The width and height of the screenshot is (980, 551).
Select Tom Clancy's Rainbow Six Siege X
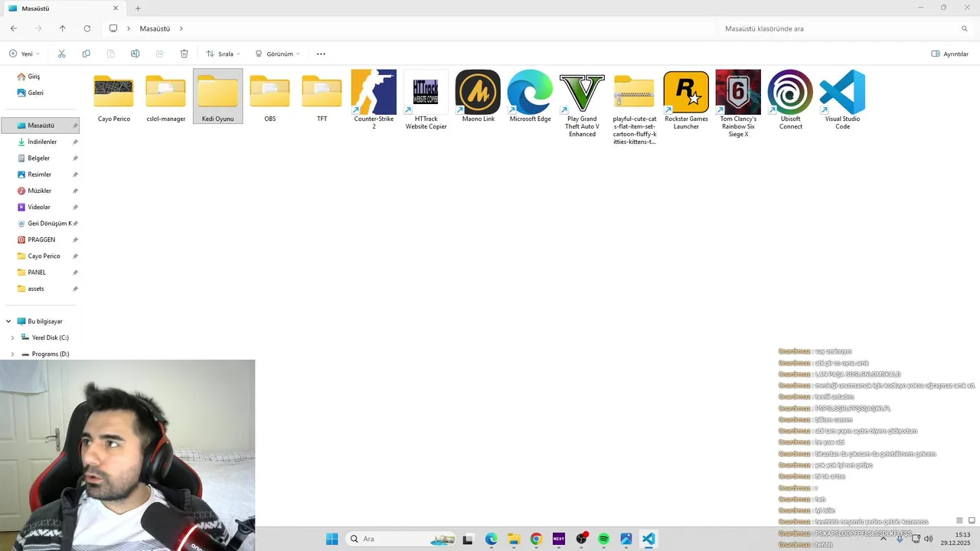click(738, 103)
